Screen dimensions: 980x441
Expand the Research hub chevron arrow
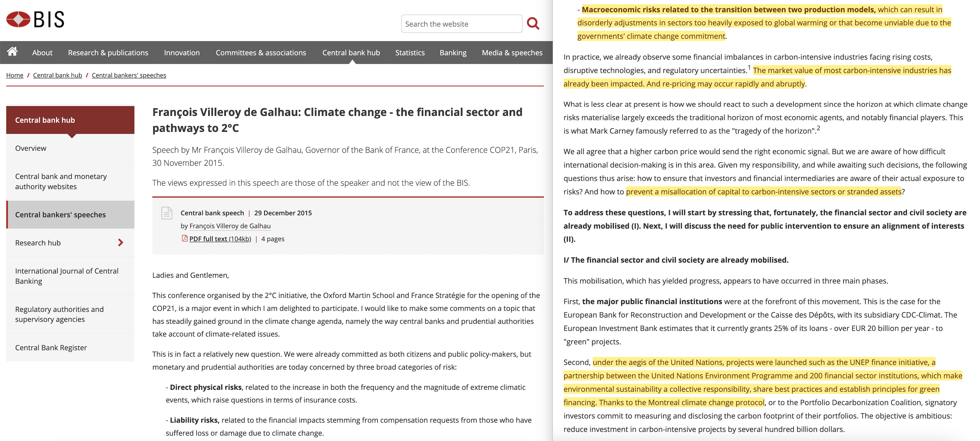[120, 243]
